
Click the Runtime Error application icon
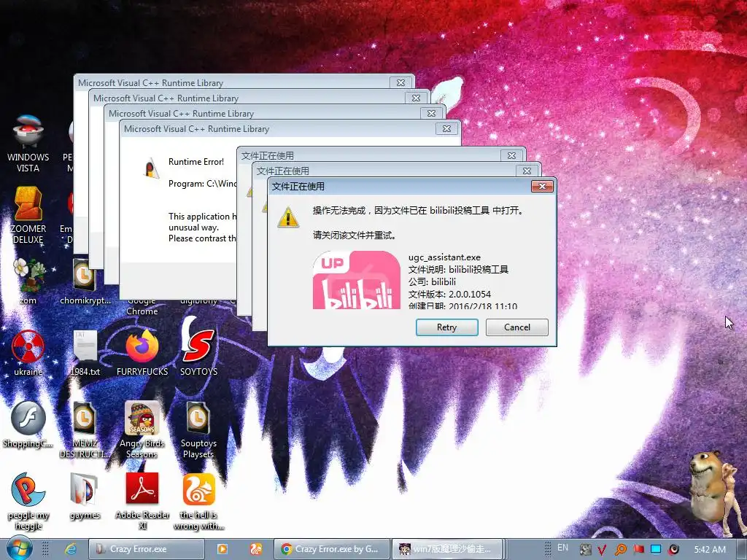[151, 168]
